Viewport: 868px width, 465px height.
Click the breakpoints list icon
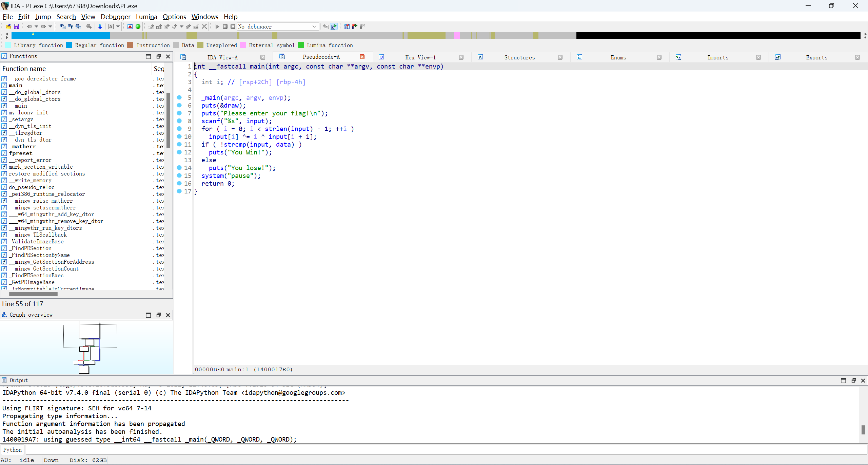coord(347,26)
